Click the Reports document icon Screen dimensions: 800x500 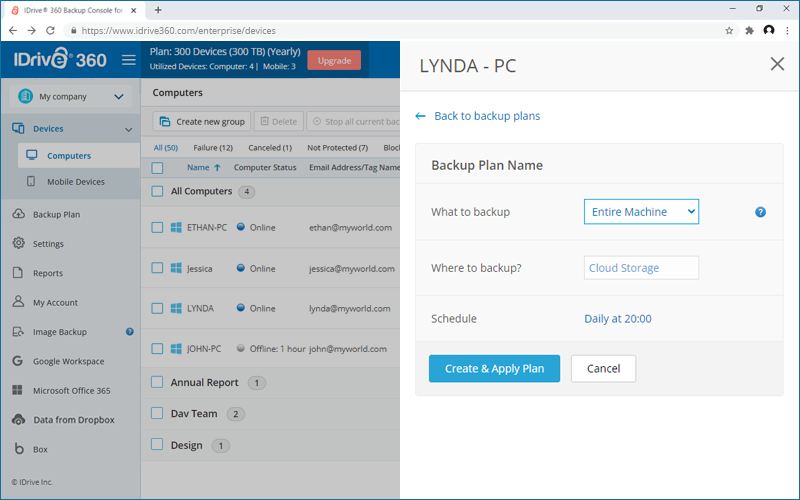pyautogui.click(x=18, y=272)
